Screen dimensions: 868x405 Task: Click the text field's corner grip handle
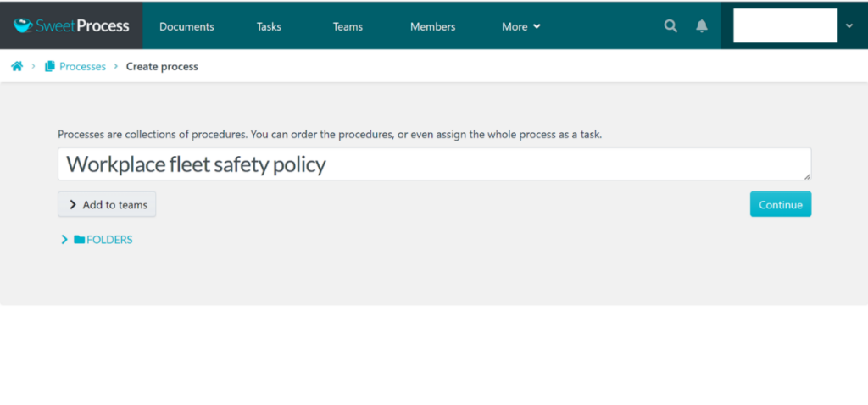click(807, 176)
